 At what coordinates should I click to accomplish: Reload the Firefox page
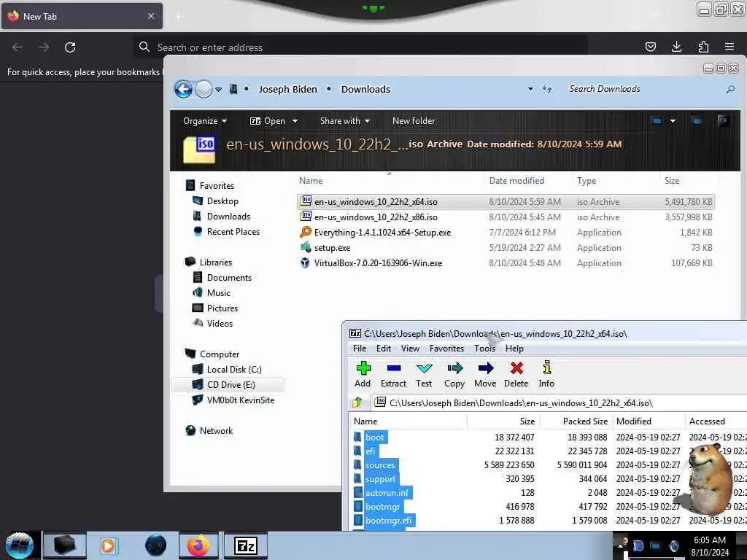70,47
